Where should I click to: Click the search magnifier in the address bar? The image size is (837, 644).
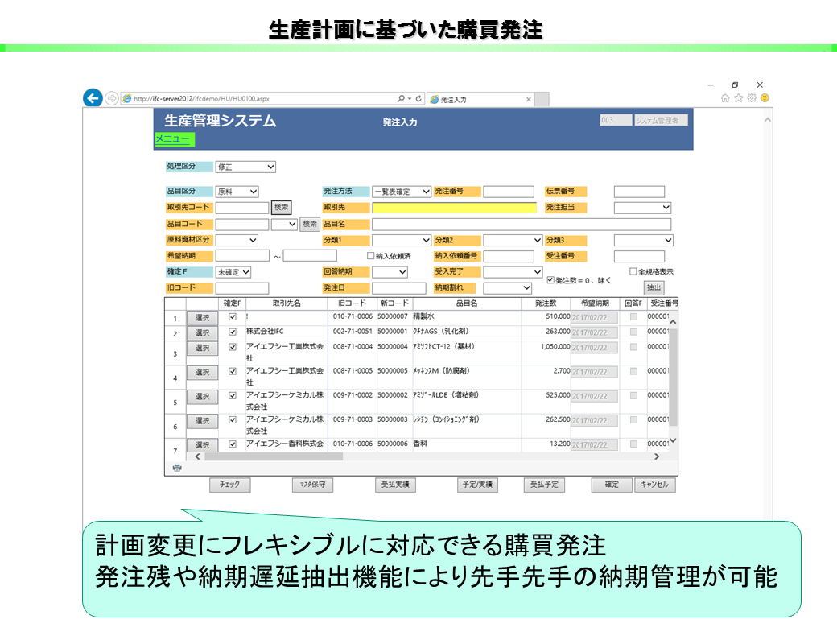tap(400, 97)
